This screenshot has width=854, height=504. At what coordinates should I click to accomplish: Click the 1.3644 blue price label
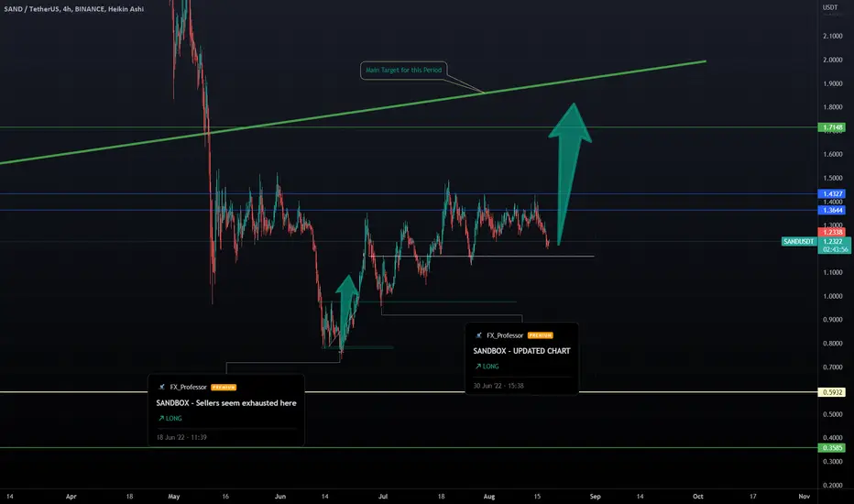click(x=832, y=211)
